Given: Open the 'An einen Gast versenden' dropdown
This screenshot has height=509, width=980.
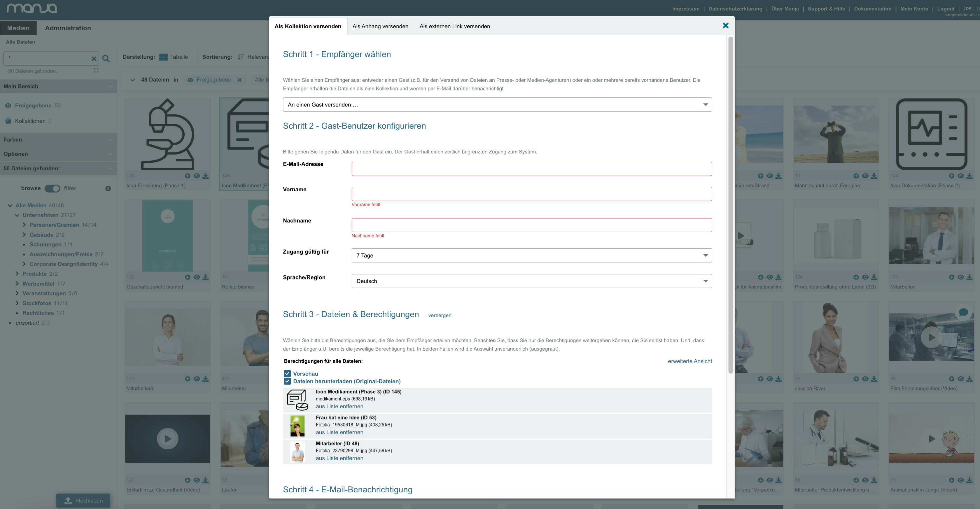Looking at the screenshot, I should (x=497, y=105).
